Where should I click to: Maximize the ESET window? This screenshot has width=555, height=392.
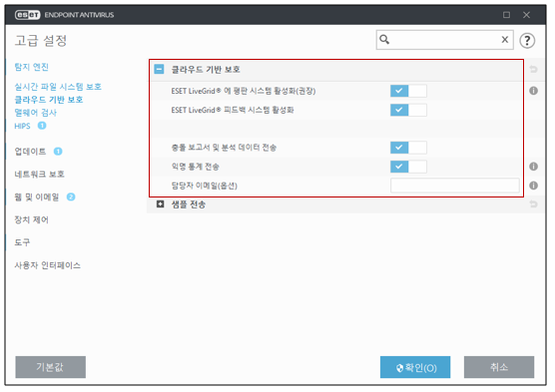coord(506,15)
